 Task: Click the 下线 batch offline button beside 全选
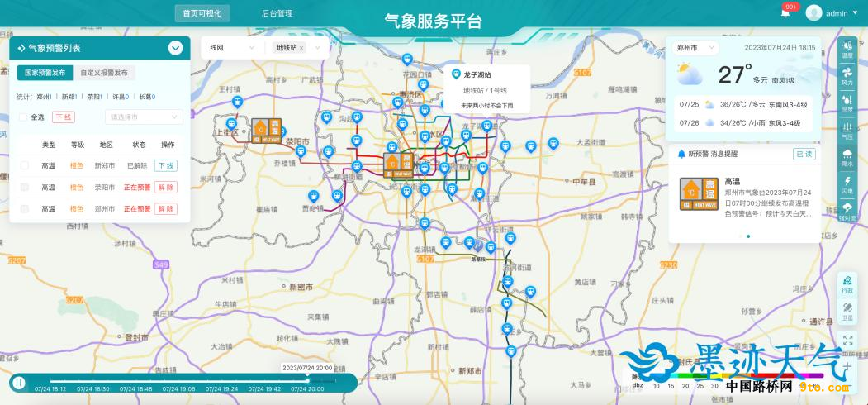coord(63,117)
